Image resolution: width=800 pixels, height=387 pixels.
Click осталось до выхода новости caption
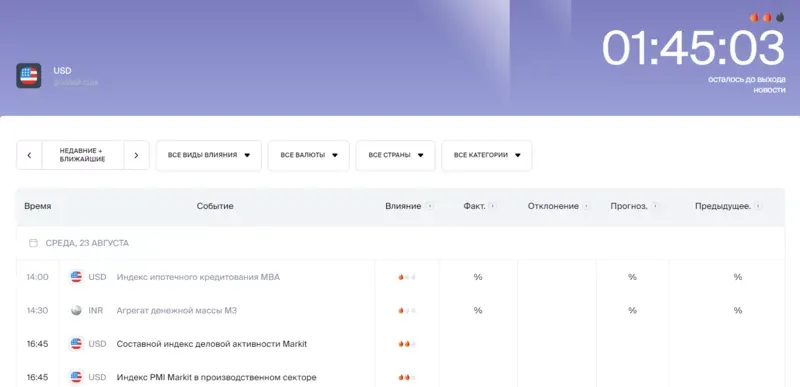pyautogui.click(x=747, y=85)
